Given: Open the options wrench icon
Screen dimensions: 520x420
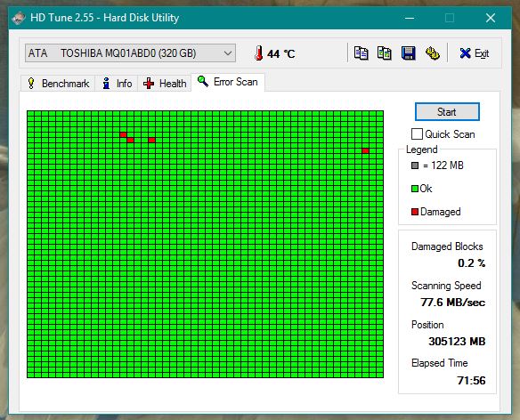Looking at the screenshot, I should [433, 53].
